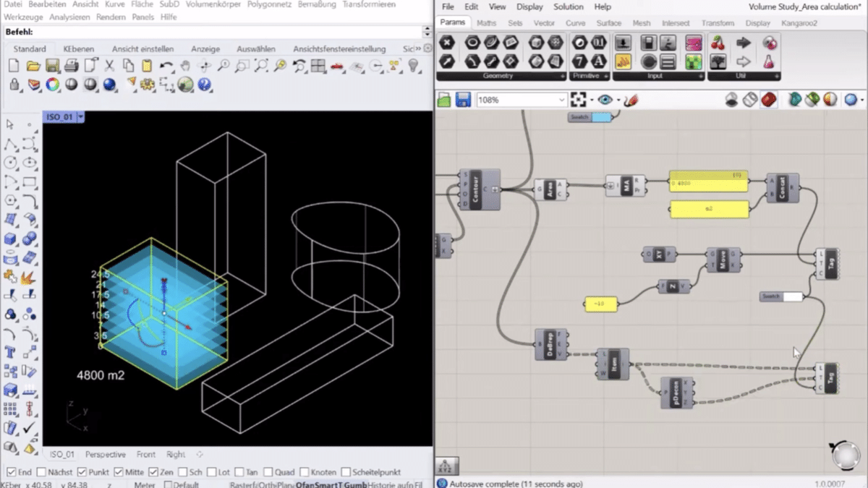Select the Text tool in Rhino sidebar

(x=11, y=353)
